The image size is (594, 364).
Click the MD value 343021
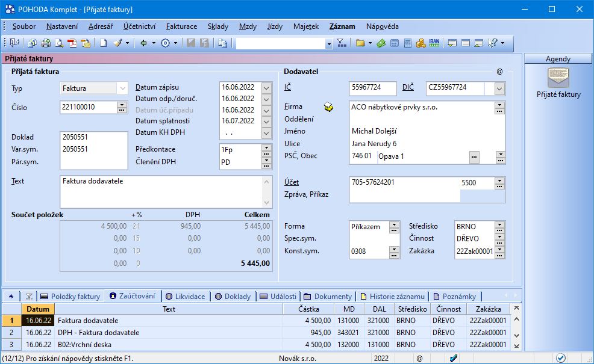click(348, 333)
